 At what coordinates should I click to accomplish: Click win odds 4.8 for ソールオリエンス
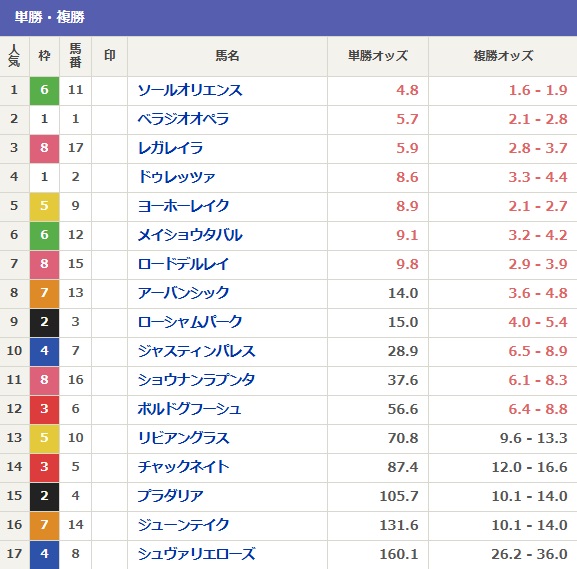point(407,91)
